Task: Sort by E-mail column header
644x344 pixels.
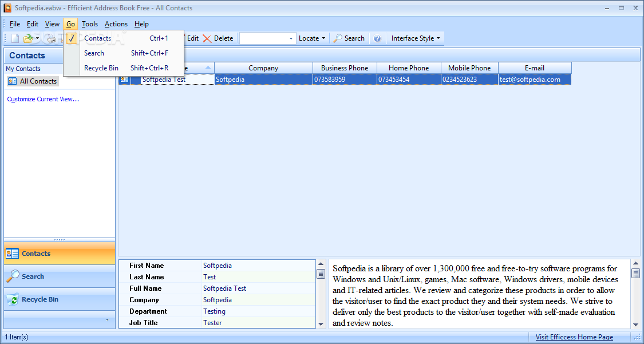Action: click(x=535, y=68)
